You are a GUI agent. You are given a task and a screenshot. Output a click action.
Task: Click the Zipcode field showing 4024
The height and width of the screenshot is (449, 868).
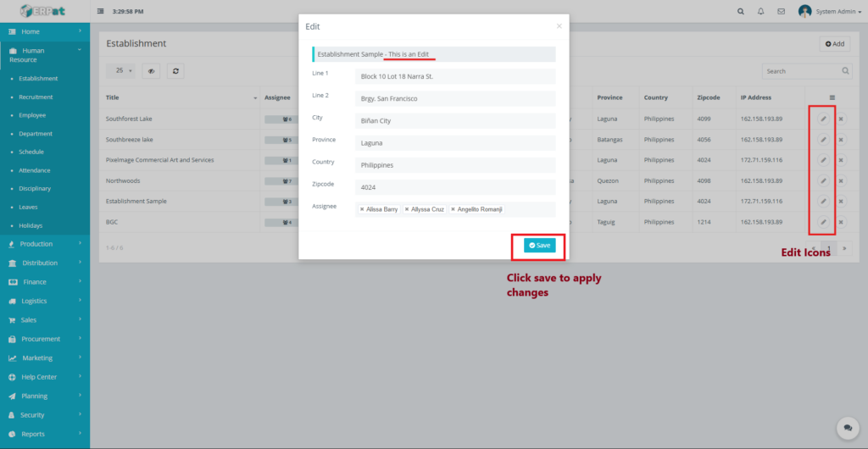click(x=455, y=187)
